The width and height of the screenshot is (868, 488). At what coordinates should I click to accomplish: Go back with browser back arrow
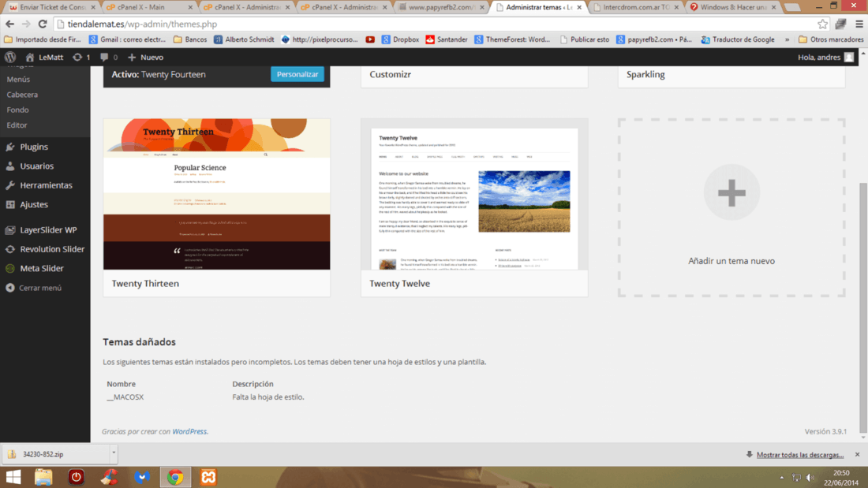click(10, 24)
